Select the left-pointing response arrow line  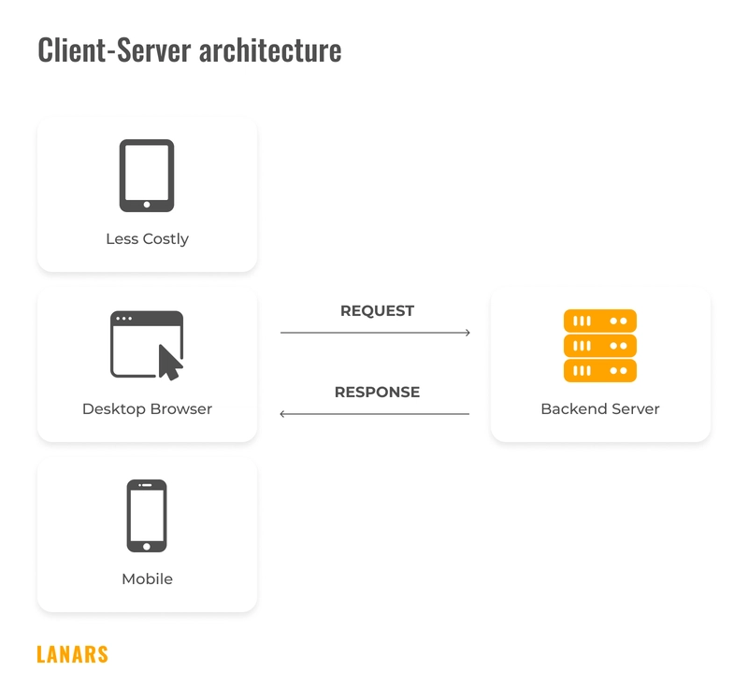click(375, 414)
